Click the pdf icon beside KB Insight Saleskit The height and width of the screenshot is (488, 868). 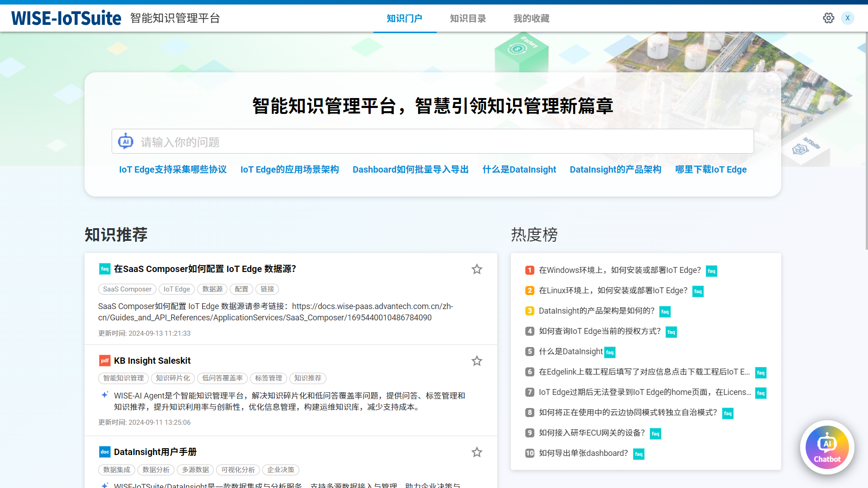[104, 361]
